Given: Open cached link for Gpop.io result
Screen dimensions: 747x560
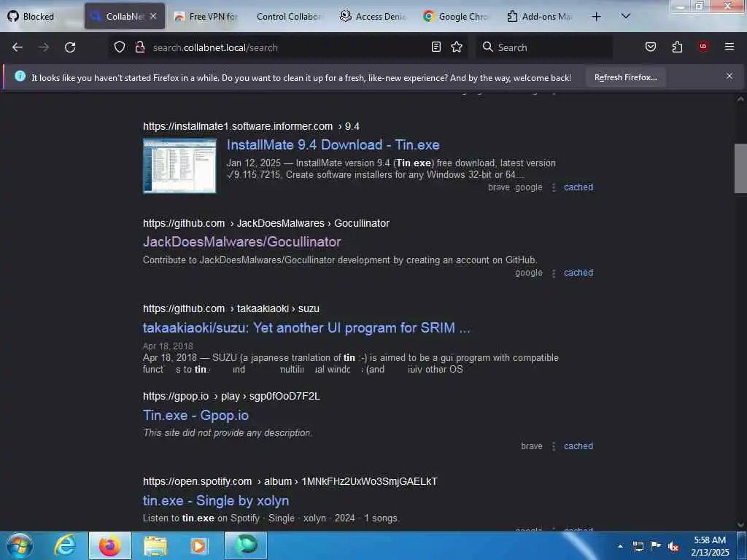Looking at the screenshot, I should tap(578, 446).
